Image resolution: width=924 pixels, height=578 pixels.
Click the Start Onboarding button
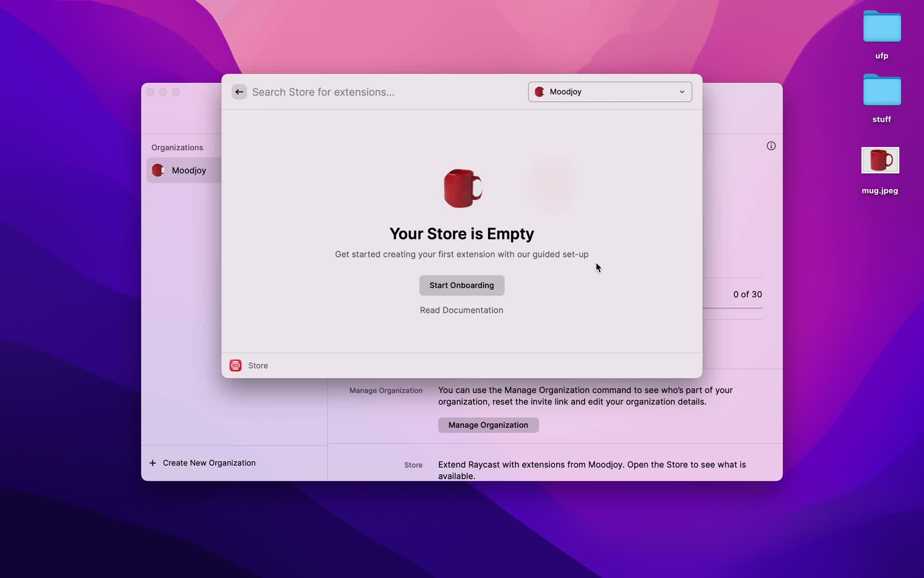click(x=462, y=285)
